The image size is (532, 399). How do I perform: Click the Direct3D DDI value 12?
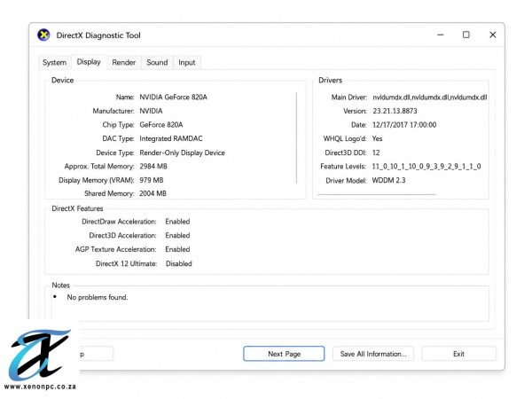376,153
